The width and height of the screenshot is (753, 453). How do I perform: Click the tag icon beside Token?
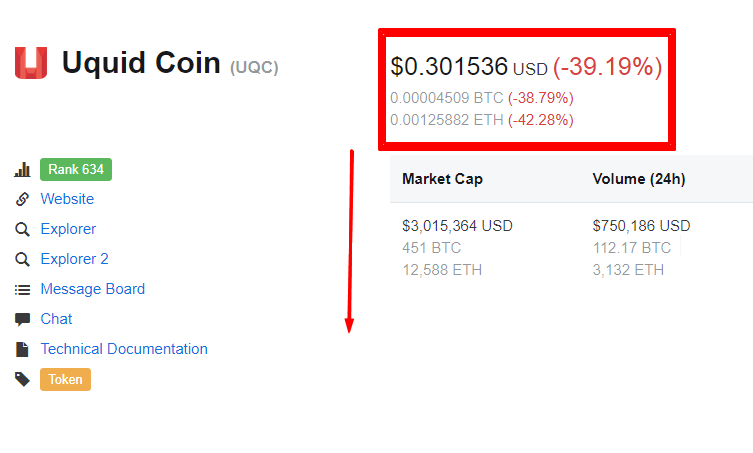pyautogui.click(x=22, y=380)
